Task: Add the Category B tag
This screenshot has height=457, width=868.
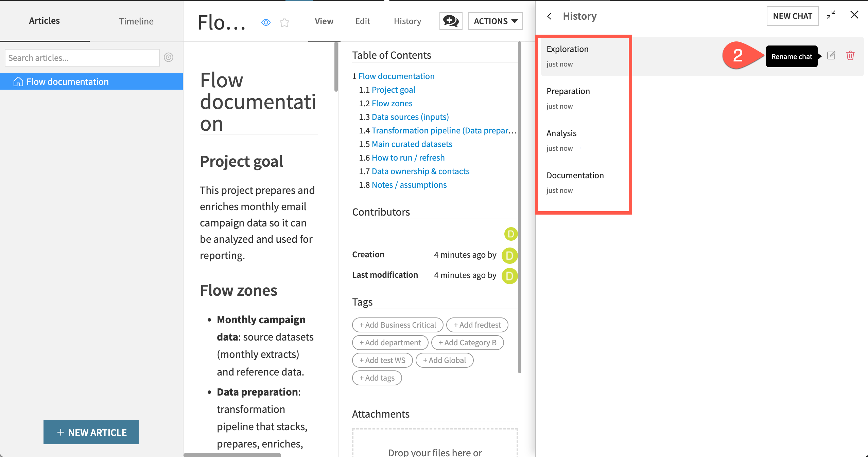Action: 467,343
